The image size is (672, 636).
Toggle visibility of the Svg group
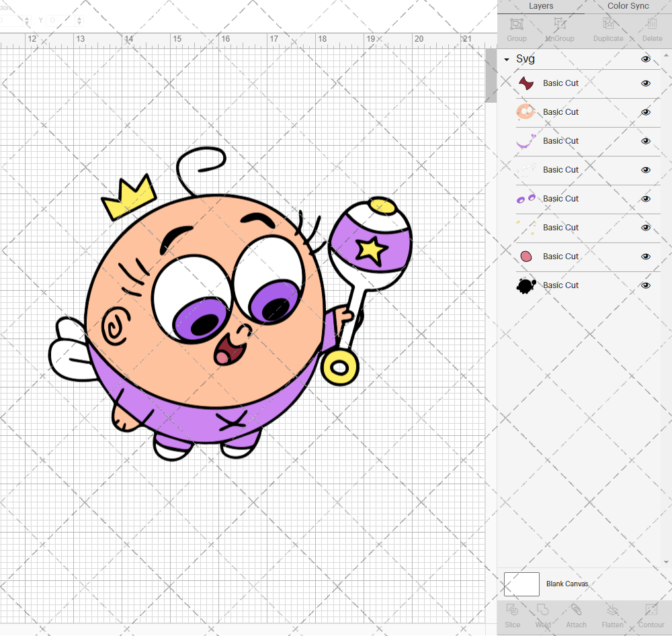click(645, 59)
